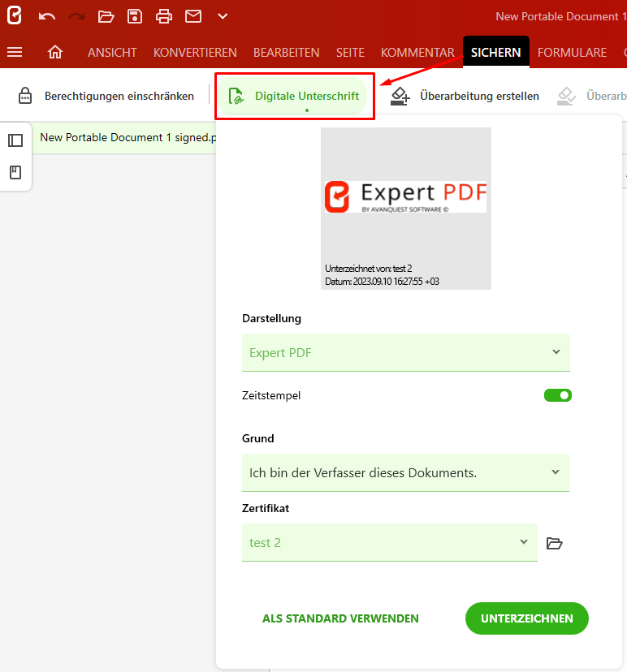This screenshot has width=627, height=672.
Task: Click Digitale Unterschrift text in toolbar
Action: click(x=307, y=96)
